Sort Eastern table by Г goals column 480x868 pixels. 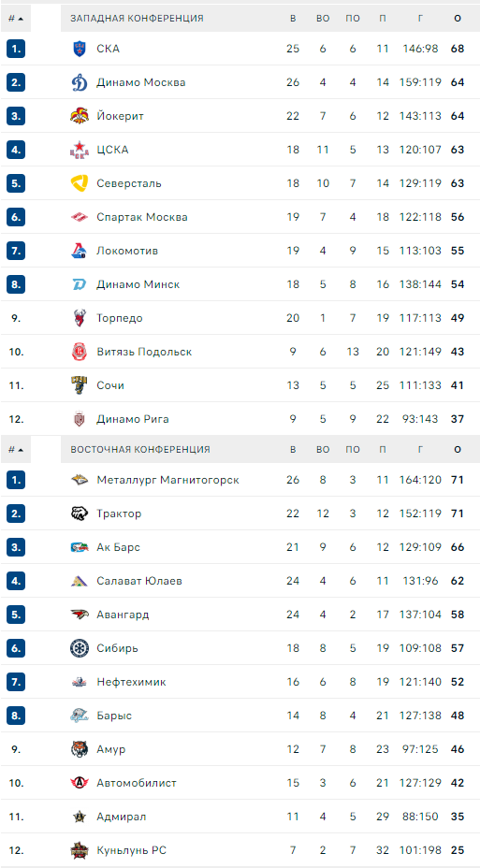(420, 450)
